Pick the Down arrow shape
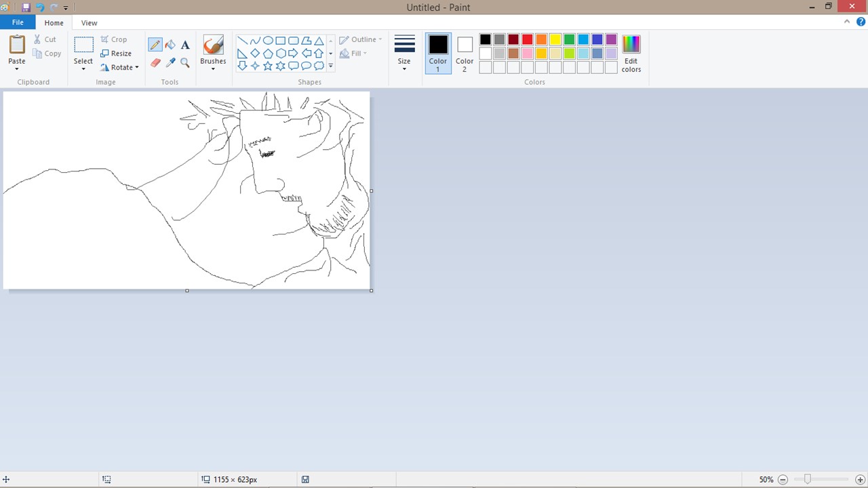This screenshot has height=488, width=868. (x=242, y=66)
